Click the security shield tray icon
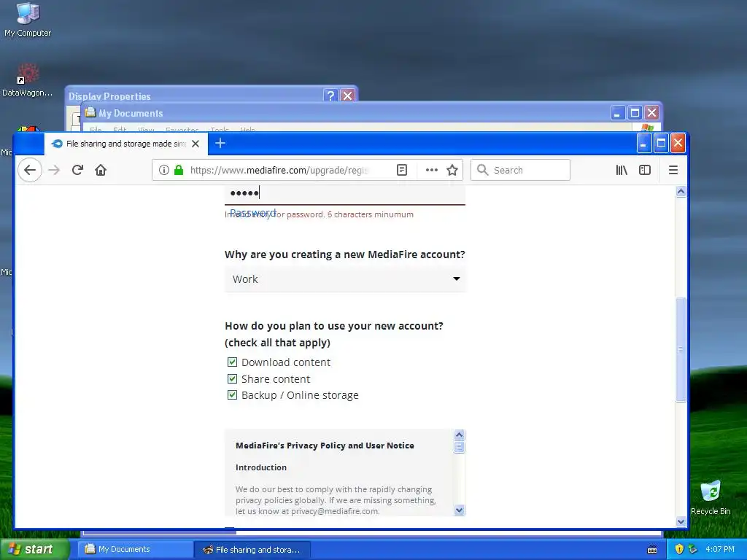The image size is (747, 560). (x=679, y=549)
